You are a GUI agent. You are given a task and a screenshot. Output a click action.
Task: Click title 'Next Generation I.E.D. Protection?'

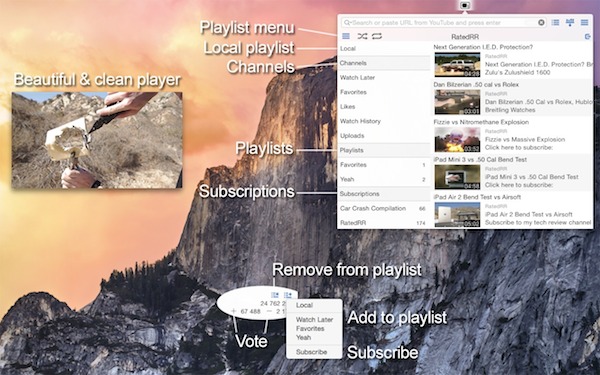(x=483, y=47)
